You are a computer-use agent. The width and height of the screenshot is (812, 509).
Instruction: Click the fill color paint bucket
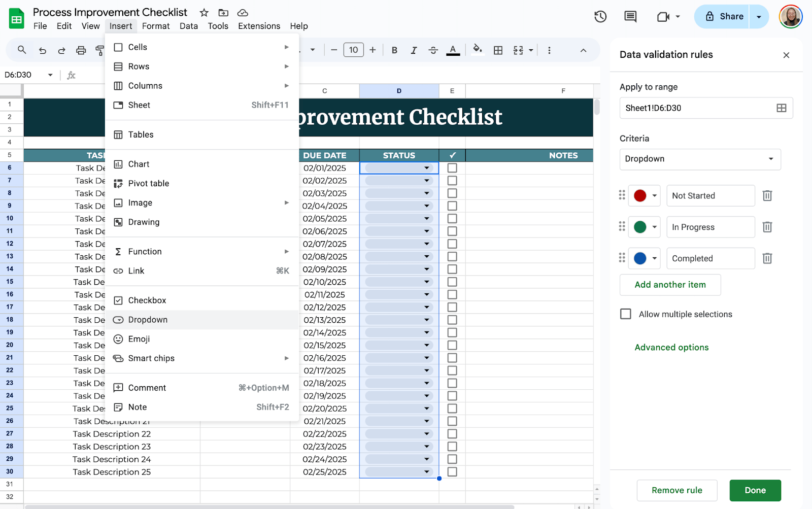(x=477, y=49)
